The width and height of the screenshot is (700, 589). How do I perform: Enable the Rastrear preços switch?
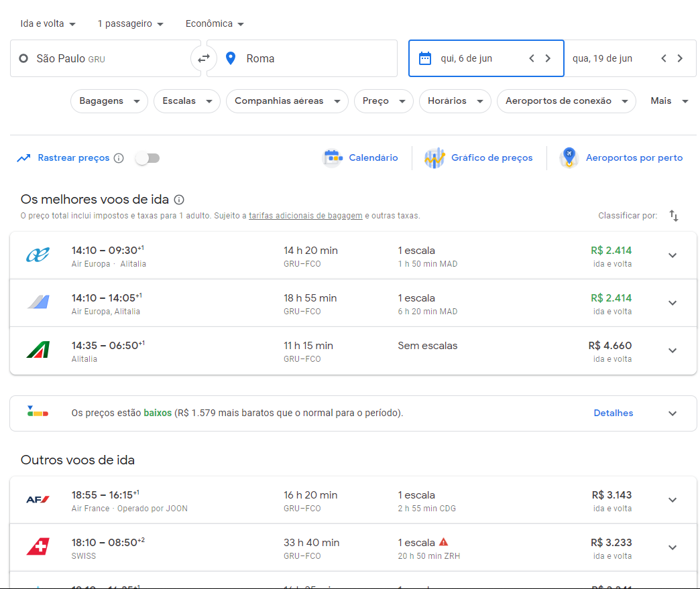(148, 158)
